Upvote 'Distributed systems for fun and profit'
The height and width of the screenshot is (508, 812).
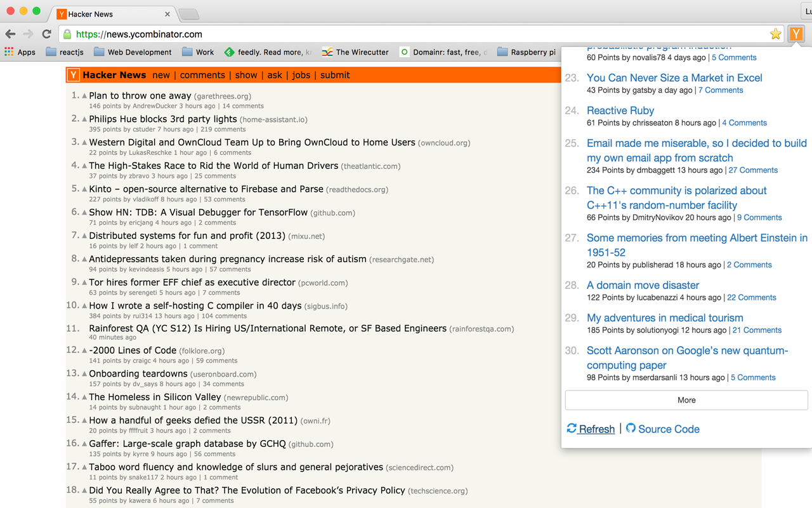click(84, 236)
